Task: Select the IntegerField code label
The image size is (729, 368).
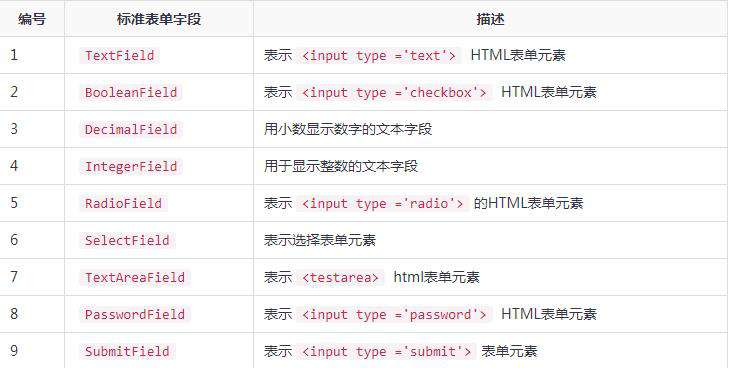Action: click(131, 166)
